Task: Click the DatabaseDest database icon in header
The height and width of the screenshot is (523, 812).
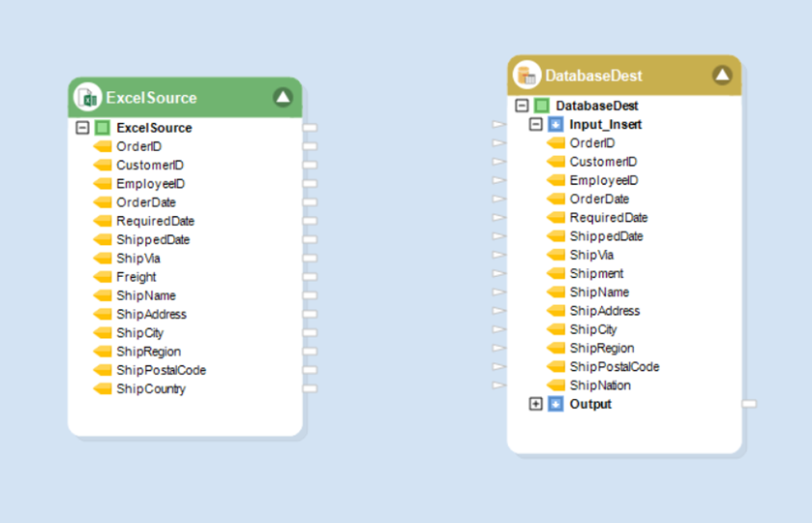Action: (526, 76)
